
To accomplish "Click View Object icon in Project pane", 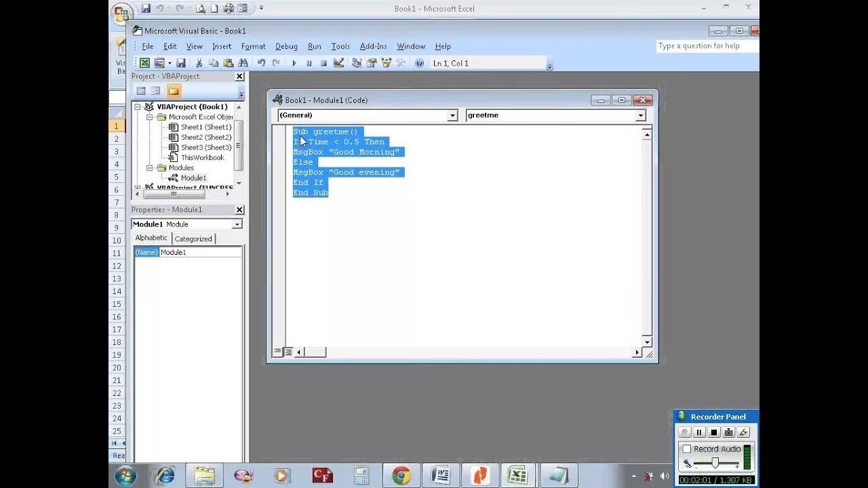I will 155,91.
